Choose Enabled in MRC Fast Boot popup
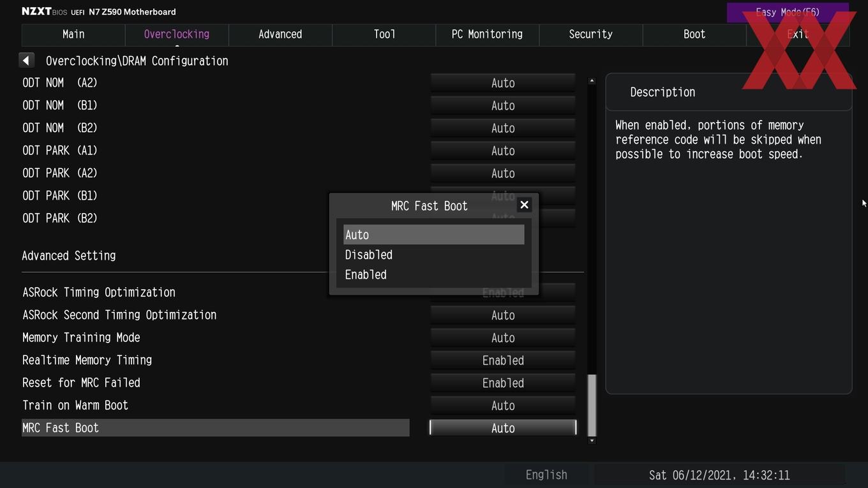Image resolution: width=868 pixels, height=488 pixels. [x=433, y=274]
